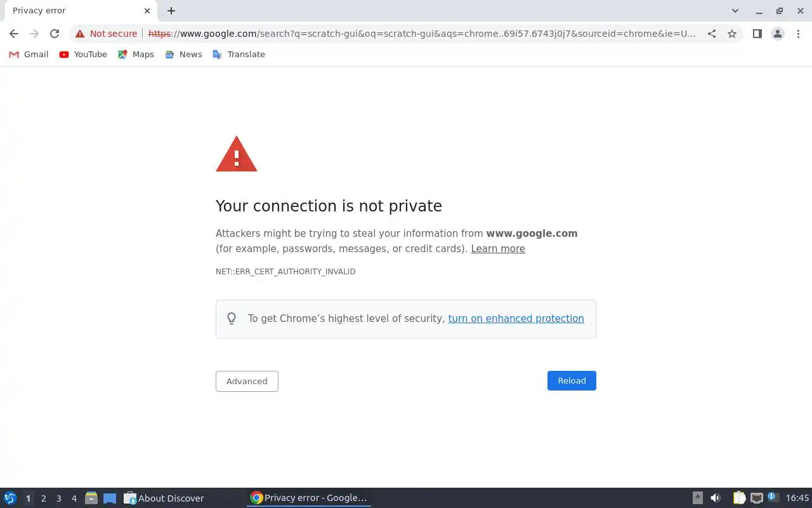Follow the Learn more link
812x508 pixels.
pyautogui.click(x=497, y=249)
